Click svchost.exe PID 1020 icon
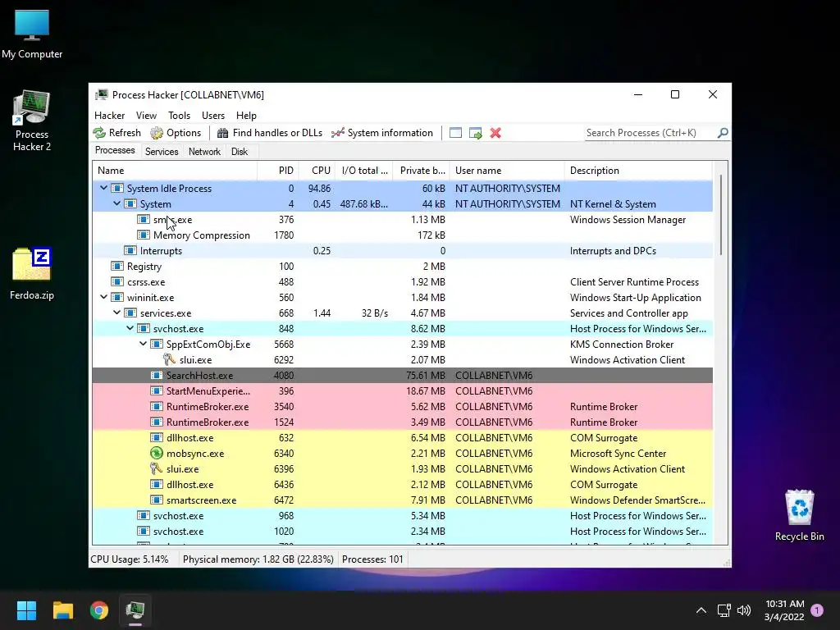840x630 pixels. tap(143, 531)
